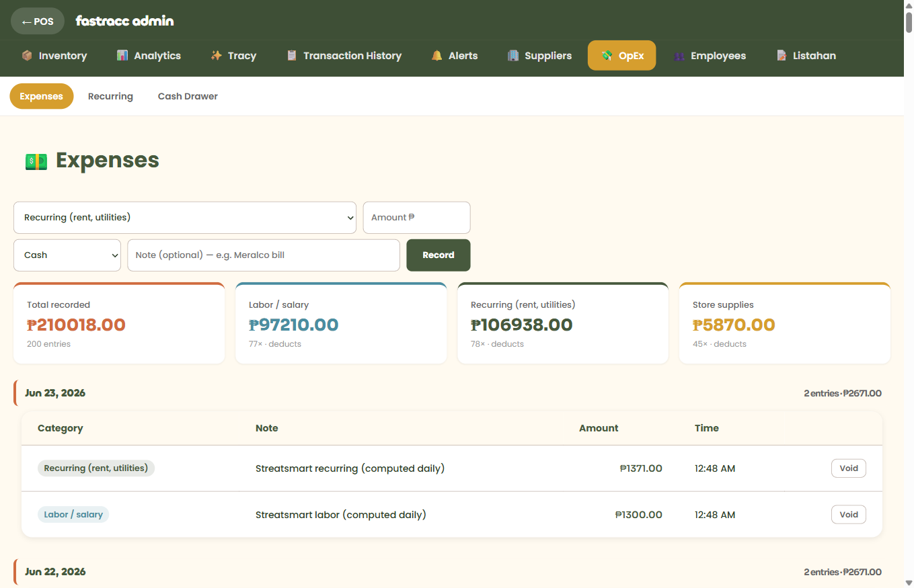Click the Inventory box icon

coord(27,56)
